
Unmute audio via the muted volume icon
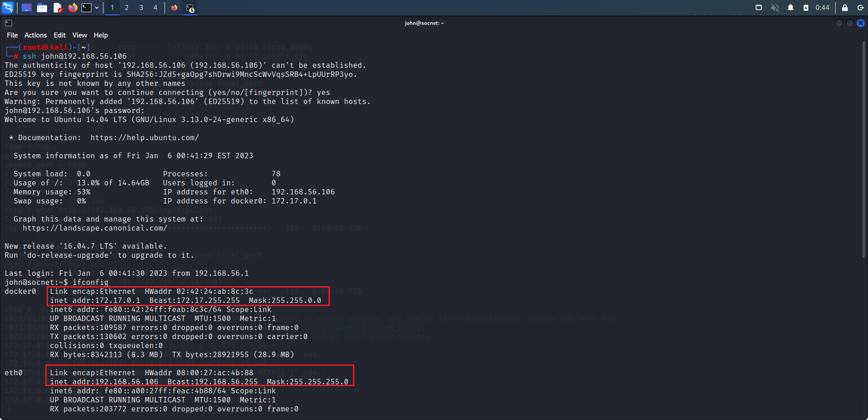pyautogui.click(x=775, y=8)
